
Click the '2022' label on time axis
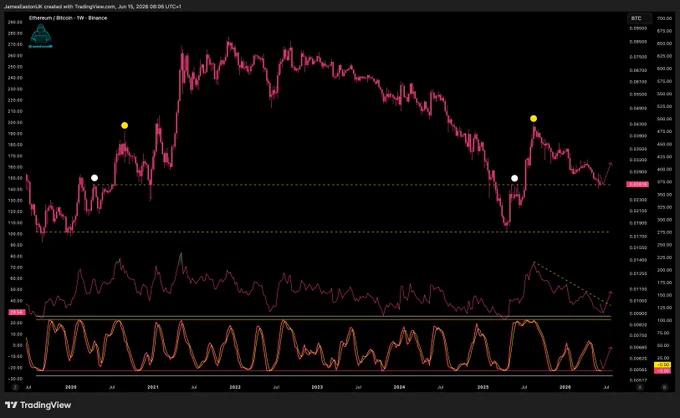pyautogui.click(x=235, y=387)
